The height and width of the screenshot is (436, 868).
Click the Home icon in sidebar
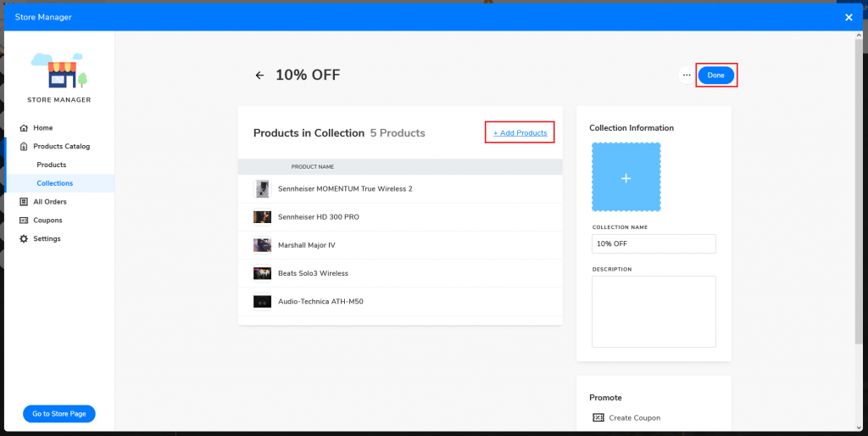(x=23, y=128)
